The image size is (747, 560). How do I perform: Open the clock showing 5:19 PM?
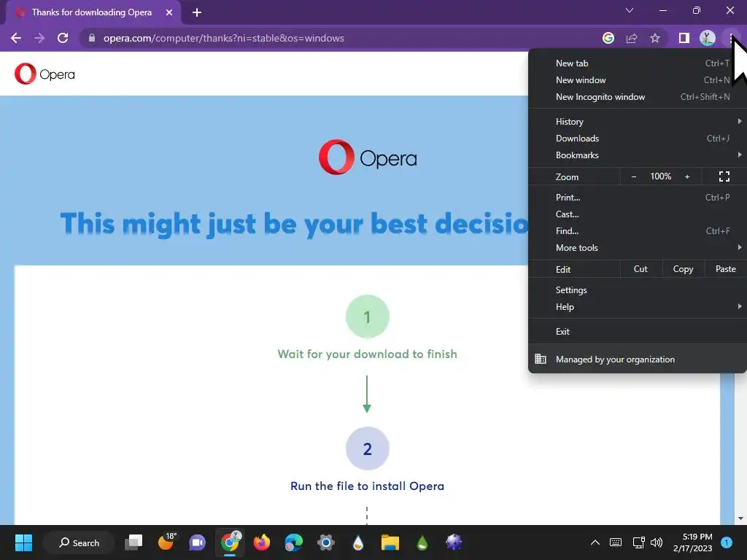point(693,542)
